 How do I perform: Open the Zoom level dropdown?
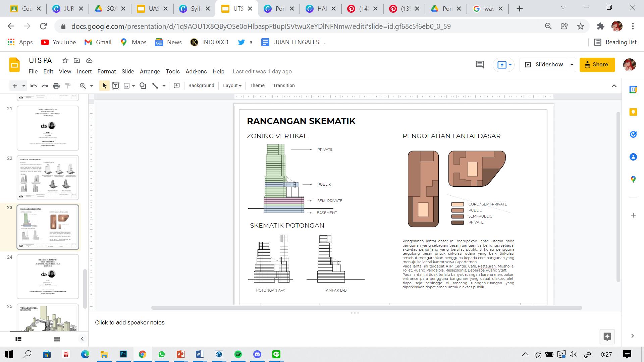click(x=91, y=86)
